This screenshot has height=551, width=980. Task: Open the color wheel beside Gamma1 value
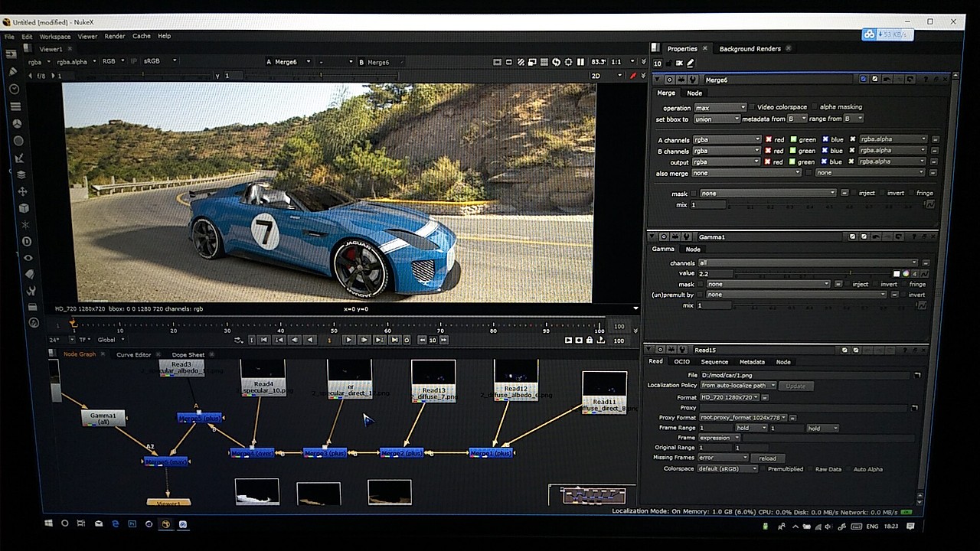[906, 273]
